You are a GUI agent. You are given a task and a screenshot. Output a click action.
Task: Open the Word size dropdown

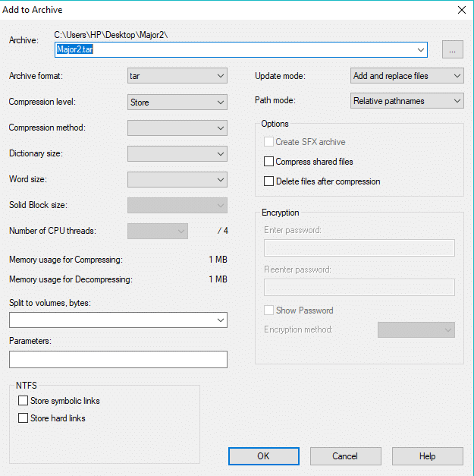tap(177, 180)
